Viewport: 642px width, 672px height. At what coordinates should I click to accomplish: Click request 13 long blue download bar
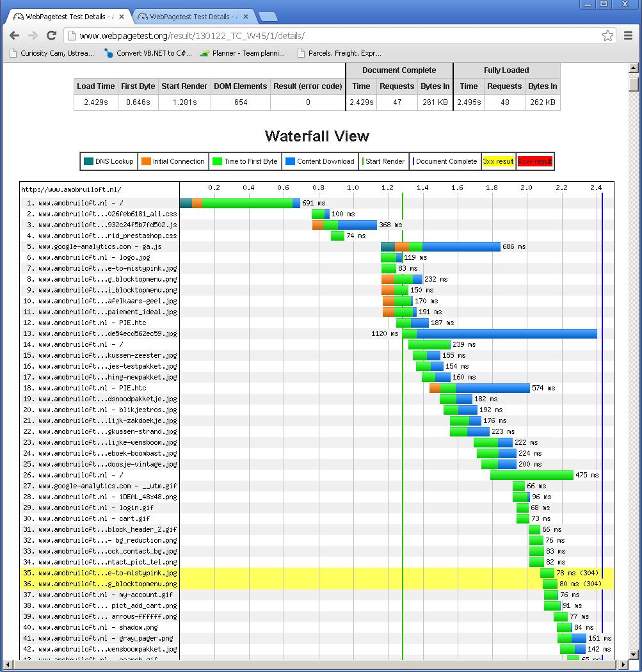(x=506, y=333)
